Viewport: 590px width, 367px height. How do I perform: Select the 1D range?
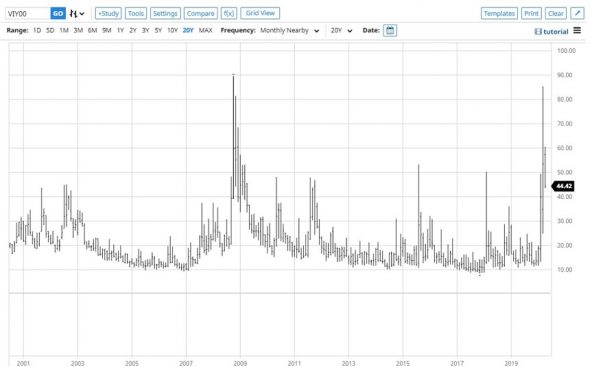pos(37,30)
